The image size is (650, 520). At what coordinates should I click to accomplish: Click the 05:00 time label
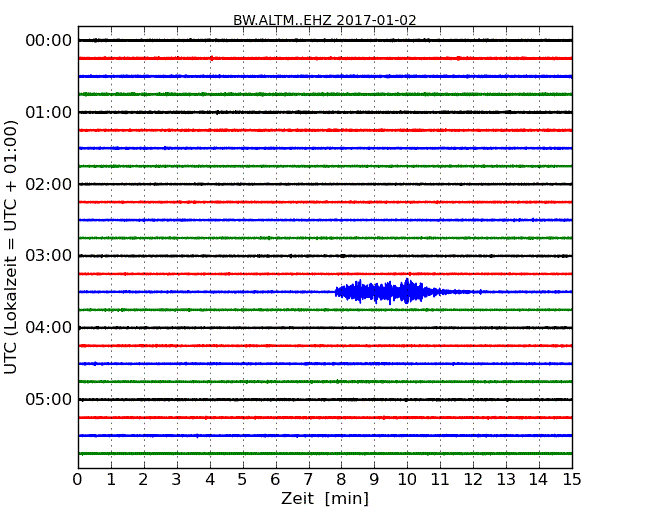(x=49, y=399)
